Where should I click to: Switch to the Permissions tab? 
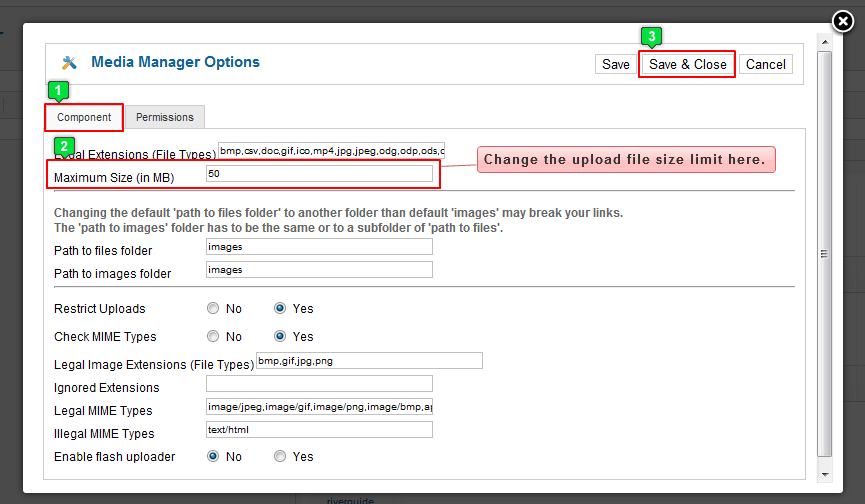coord(165,117)
